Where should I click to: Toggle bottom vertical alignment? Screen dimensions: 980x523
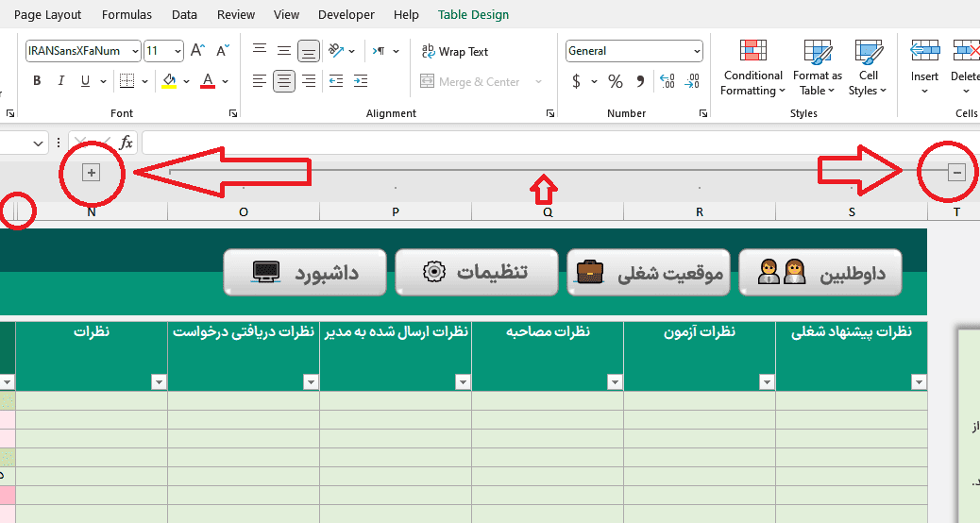pyautogui.click(x=308, y=51)
